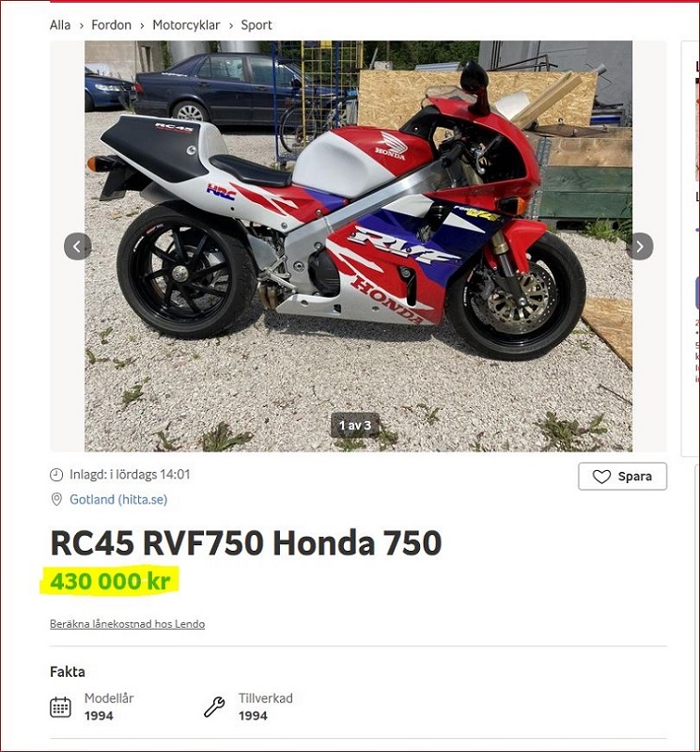Screen dimensions: 700x752
Task: Open Gotland (hitta.se) location link
Action: (x=118, y=499)
